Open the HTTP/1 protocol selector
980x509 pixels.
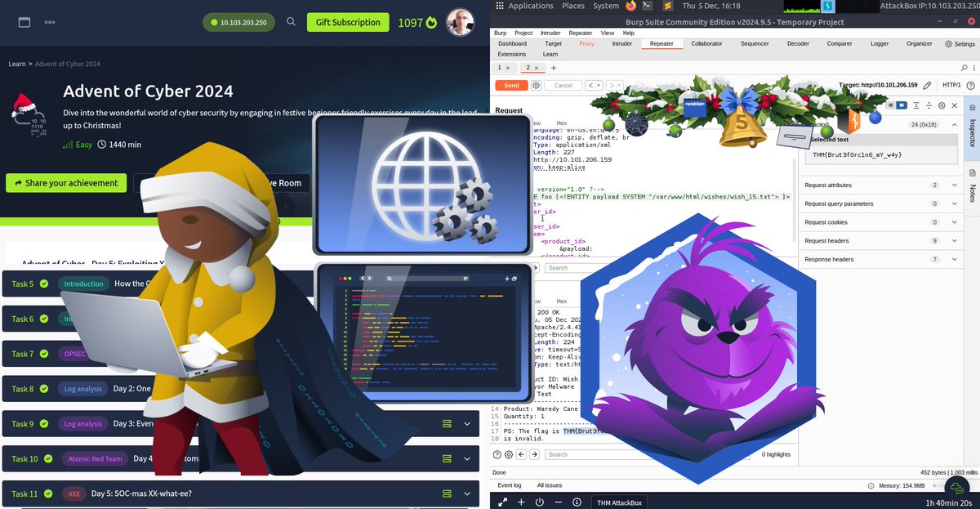[x=951, y=85]
